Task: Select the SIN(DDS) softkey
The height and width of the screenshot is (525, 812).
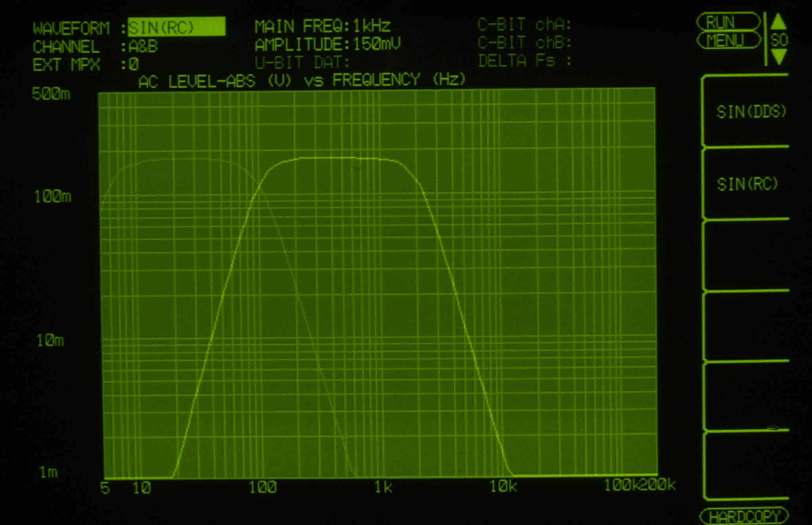Action: tap(750, 112)
